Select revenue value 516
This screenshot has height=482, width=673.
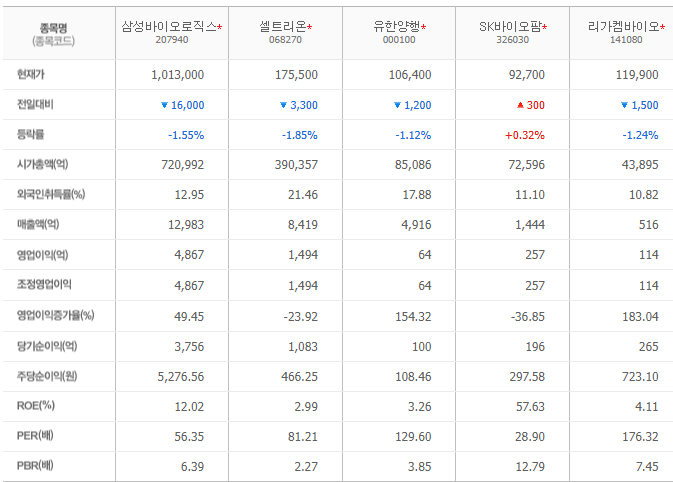pos(649,225)
